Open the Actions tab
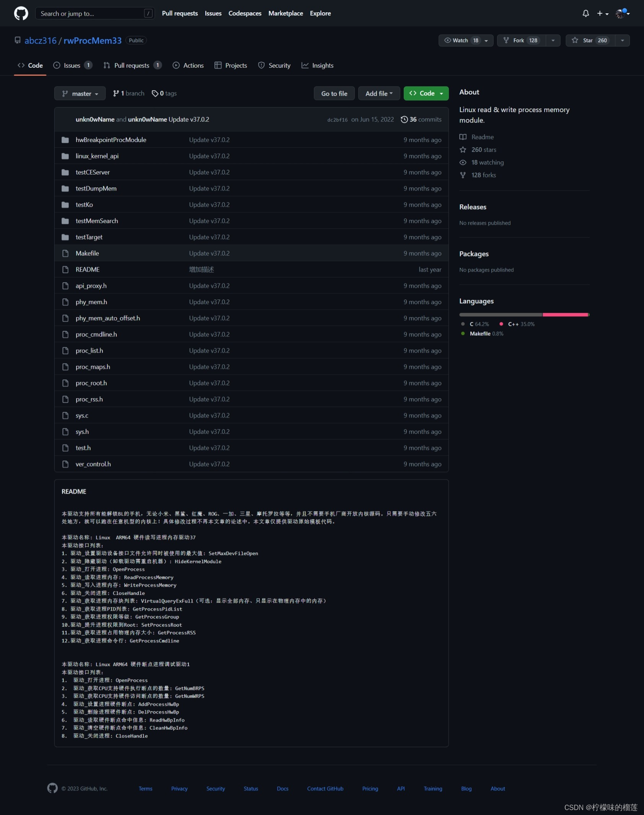This screenshot has height=815, width=644. pos(188,65)
